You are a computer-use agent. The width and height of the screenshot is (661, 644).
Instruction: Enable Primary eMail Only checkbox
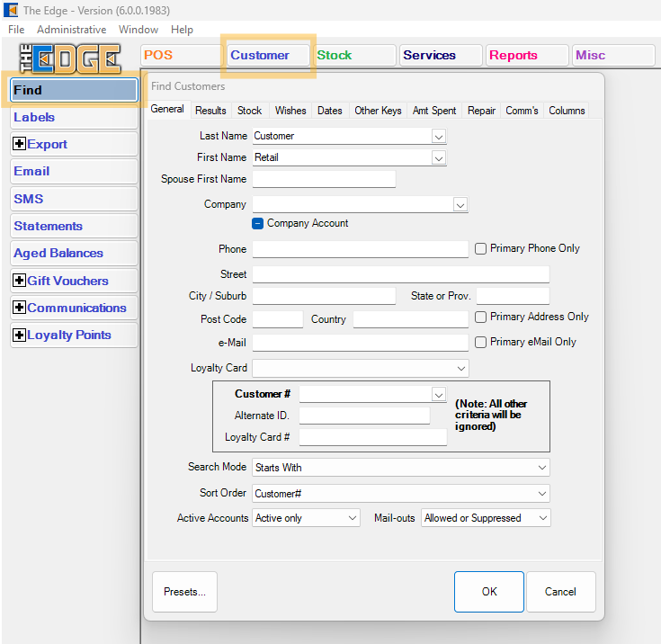click(480, 342)
